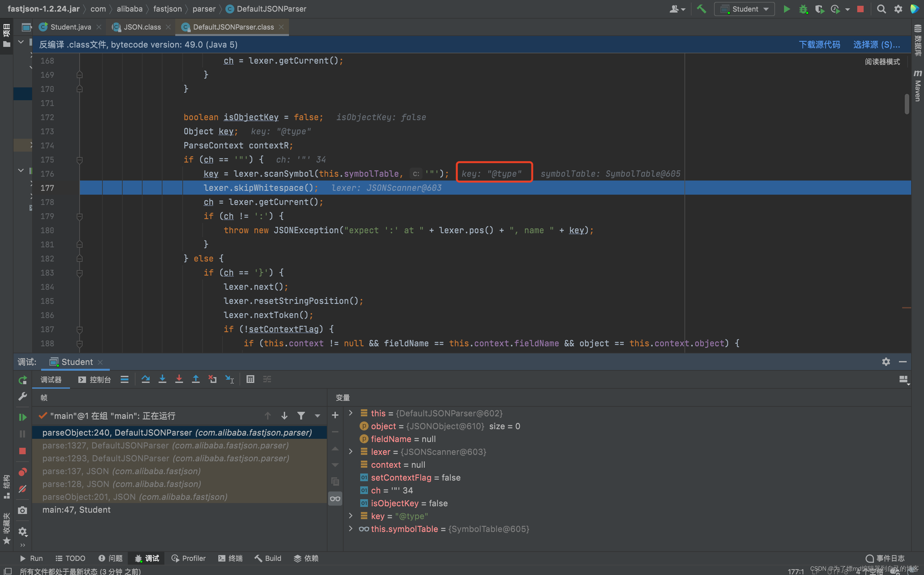Select next frame down arrow
This screenshot has width=924, height=575.
(284, 416)
